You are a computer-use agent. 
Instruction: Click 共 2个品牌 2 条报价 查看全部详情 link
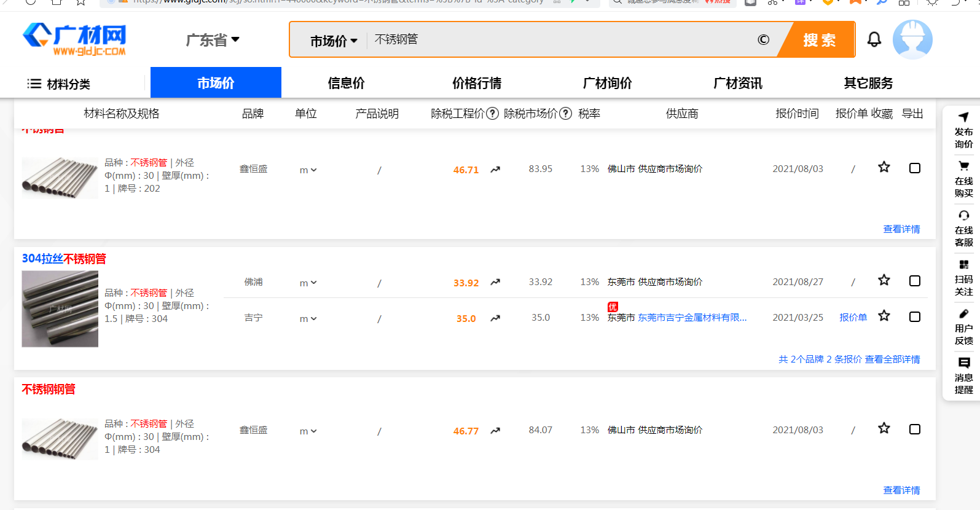point(849,359)
